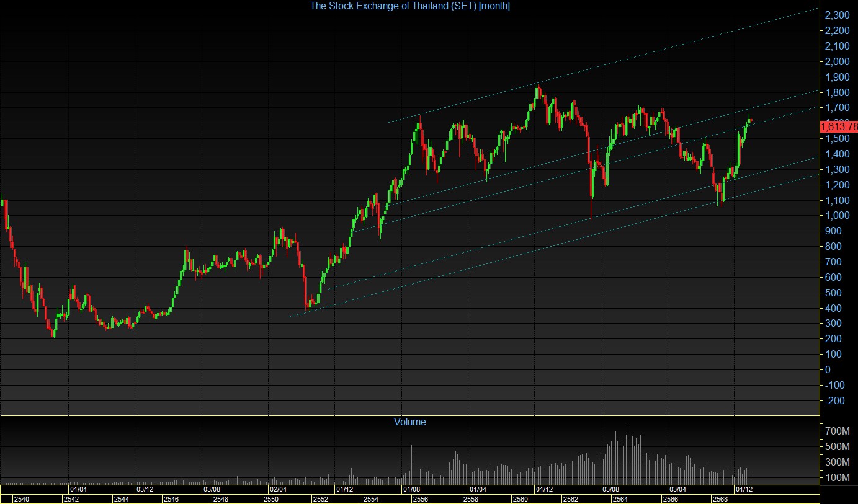Image resolution: width=858 pixels, height=504 pixels.
Task: Click the year 2568 label
Action: point(720,499)
